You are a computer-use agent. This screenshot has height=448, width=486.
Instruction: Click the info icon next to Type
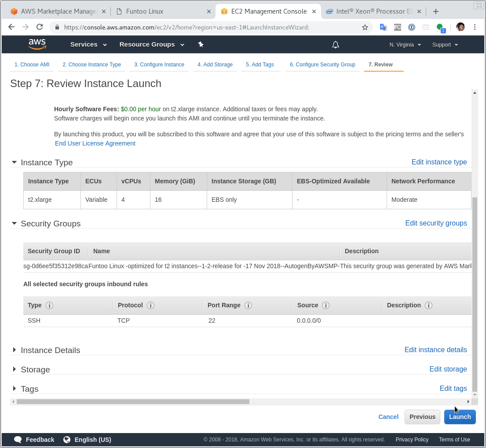point(49,305)
